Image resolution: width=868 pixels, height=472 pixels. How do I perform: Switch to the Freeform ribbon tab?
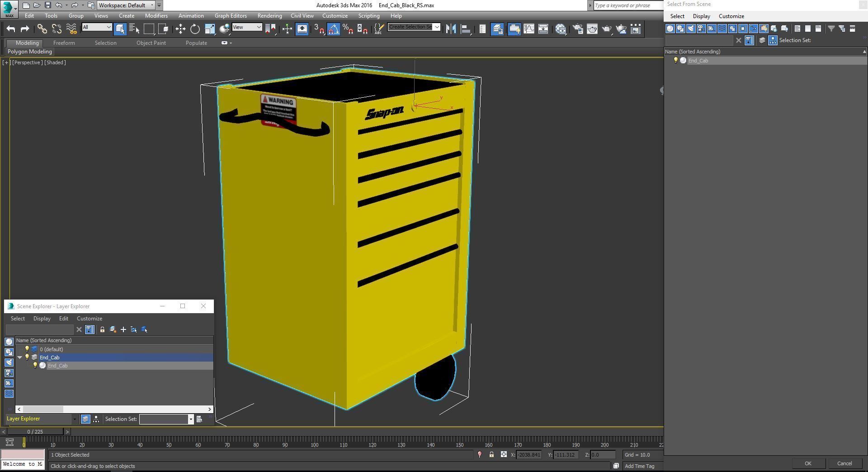click(x=64, y=43)
